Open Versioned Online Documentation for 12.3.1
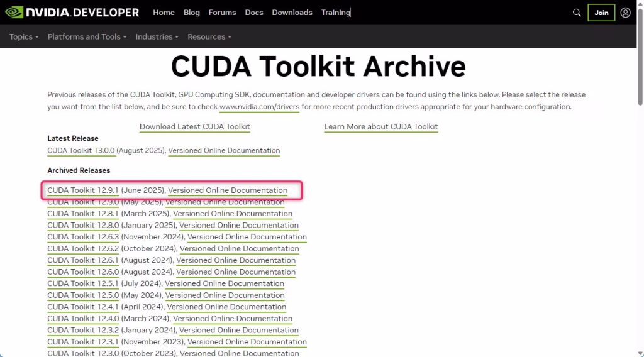644x357 pixels. click(x=247, y=342)
